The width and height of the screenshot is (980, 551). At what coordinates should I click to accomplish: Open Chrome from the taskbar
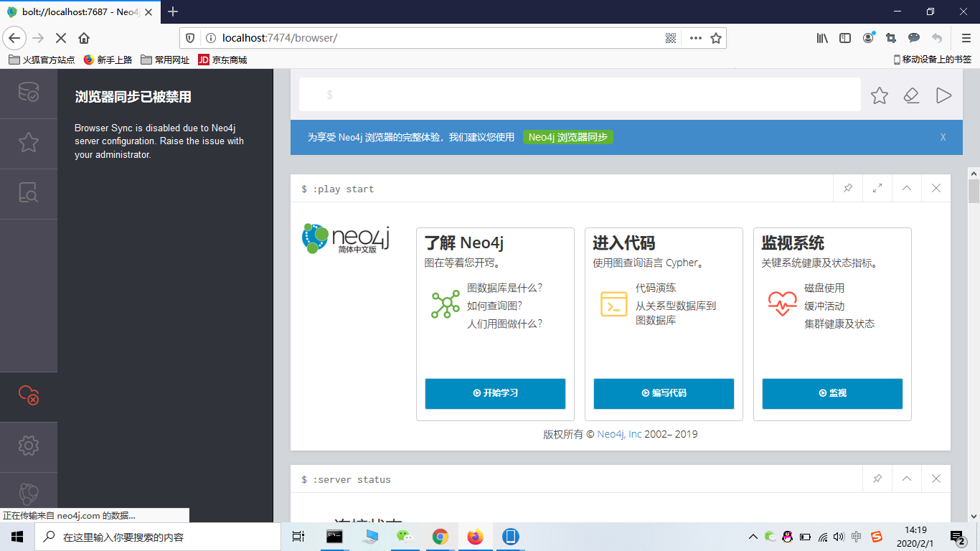(440, 537)
